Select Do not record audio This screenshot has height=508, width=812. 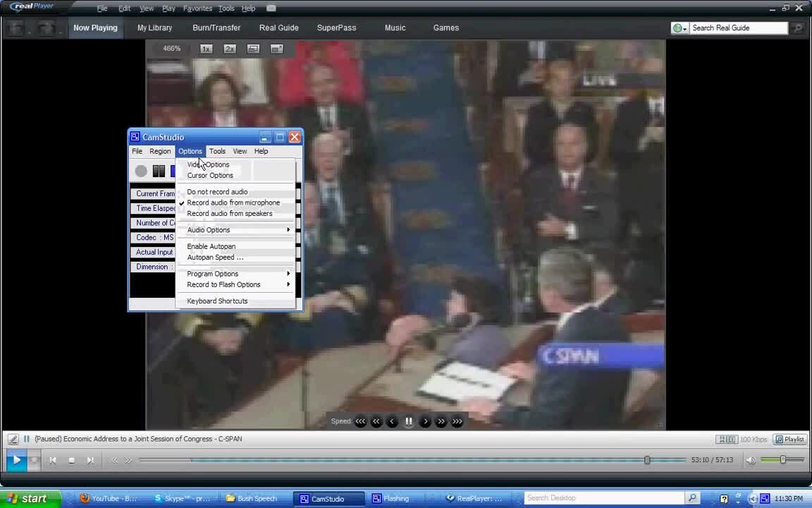point(217,192)
